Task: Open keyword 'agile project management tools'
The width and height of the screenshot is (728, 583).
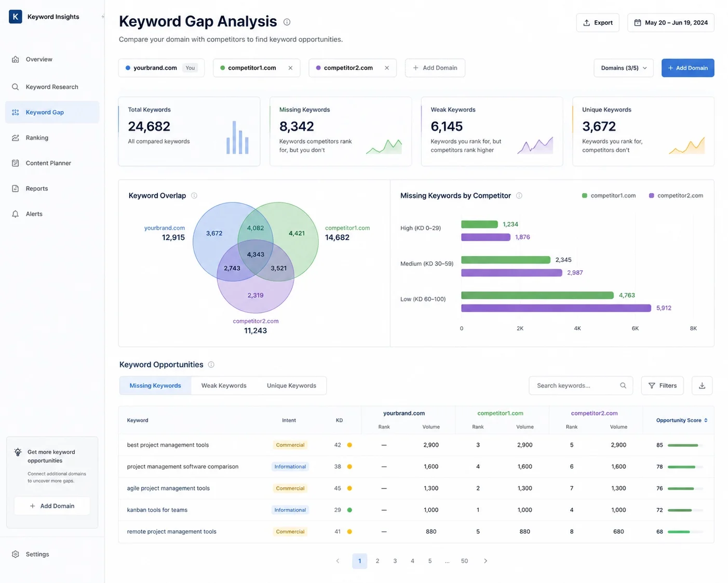Action: 168,488
